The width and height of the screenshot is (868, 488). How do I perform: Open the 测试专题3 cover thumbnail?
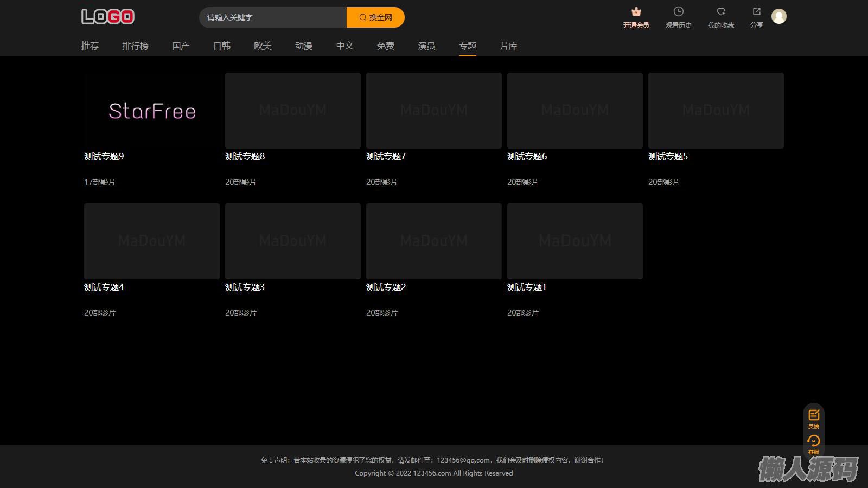click(293, 241)
